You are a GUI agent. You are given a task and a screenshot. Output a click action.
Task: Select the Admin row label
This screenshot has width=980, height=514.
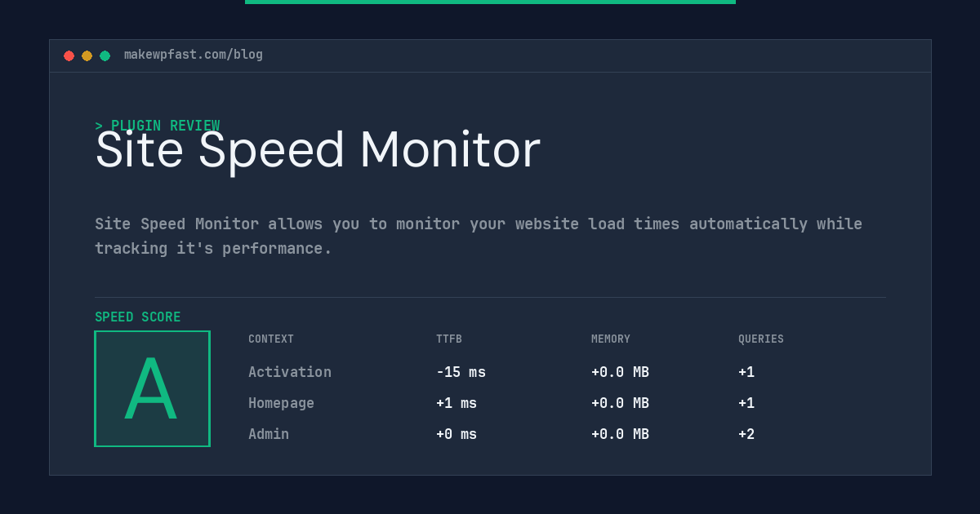(269, 434)
